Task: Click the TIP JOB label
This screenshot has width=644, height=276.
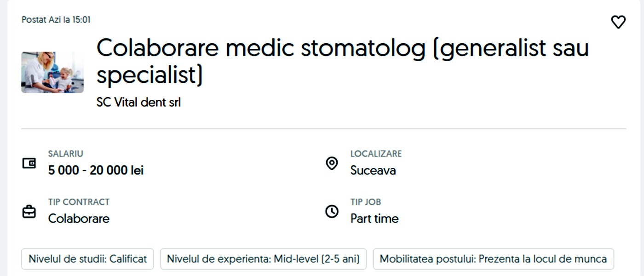Action: tap(366, 202)
